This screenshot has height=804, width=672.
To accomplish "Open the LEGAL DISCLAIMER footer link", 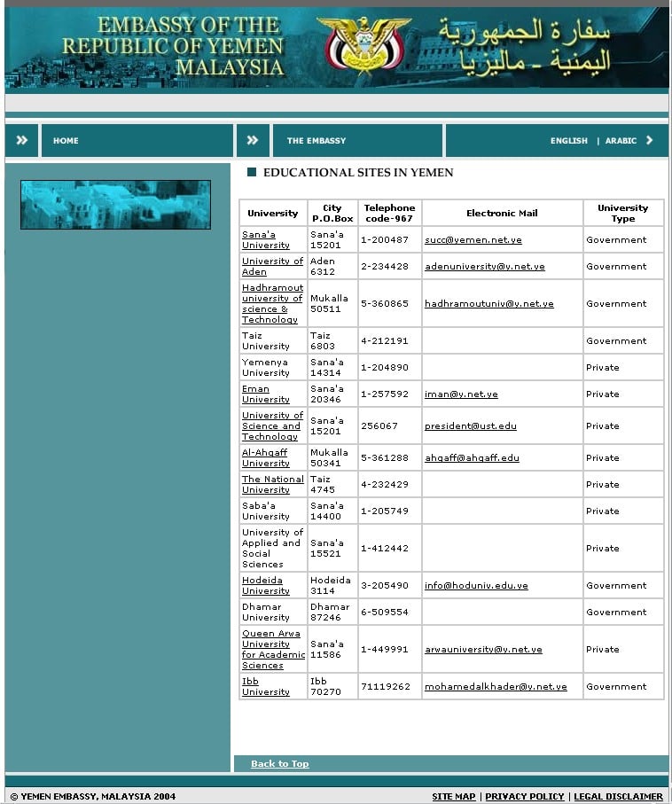I will (618, 796).
